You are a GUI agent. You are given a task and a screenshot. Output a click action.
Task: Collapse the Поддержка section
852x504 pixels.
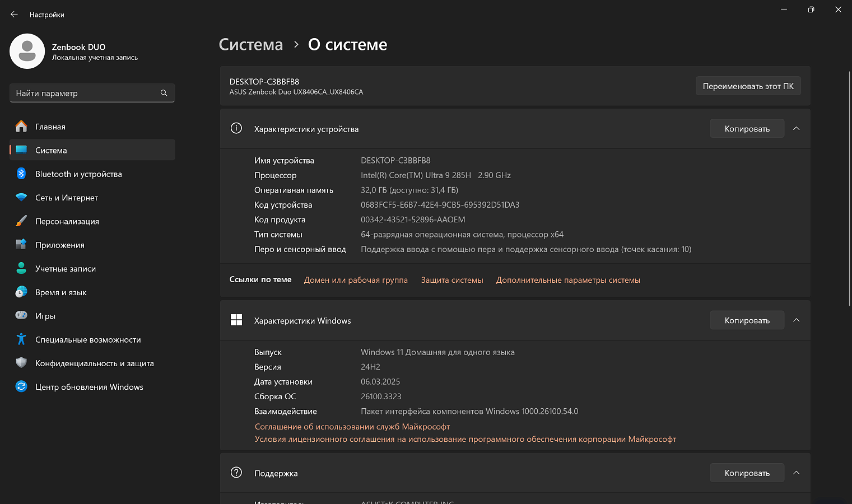point(796,473)
